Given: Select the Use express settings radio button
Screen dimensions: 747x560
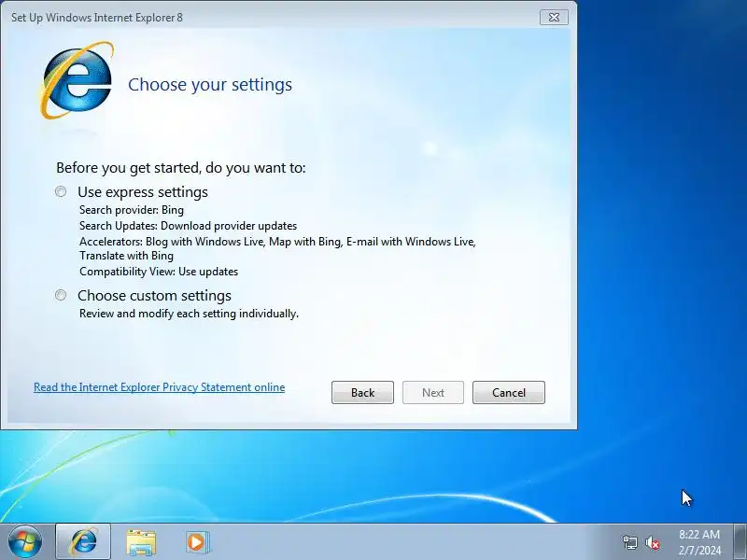Looking at the screenshot, I should point(61,191).
